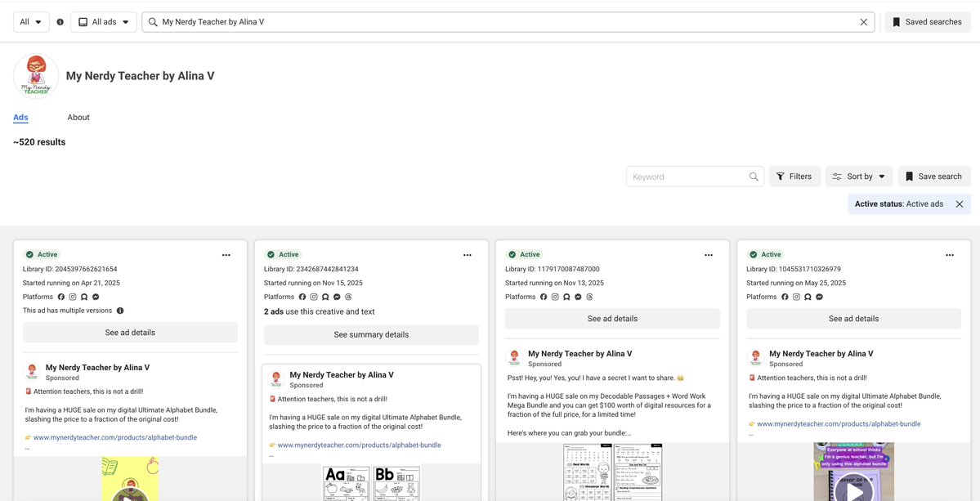Open the All country dropdown
Screen dimensions: 980x501
click(31, 22)
